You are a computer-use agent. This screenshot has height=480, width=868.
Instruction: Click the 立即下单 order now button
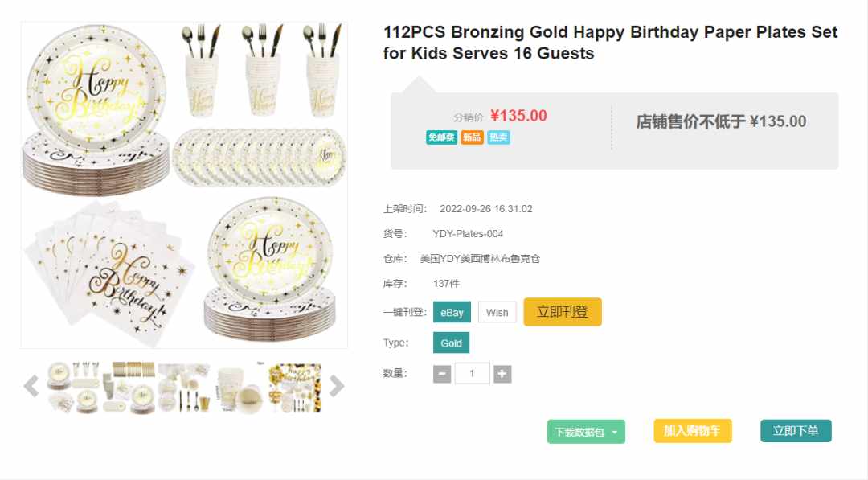pyautogui.click(x=796, y=431)
